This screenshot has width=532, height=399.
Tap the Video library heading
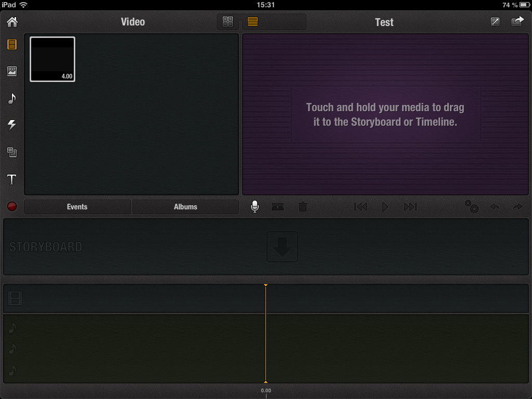pos(133,22)
